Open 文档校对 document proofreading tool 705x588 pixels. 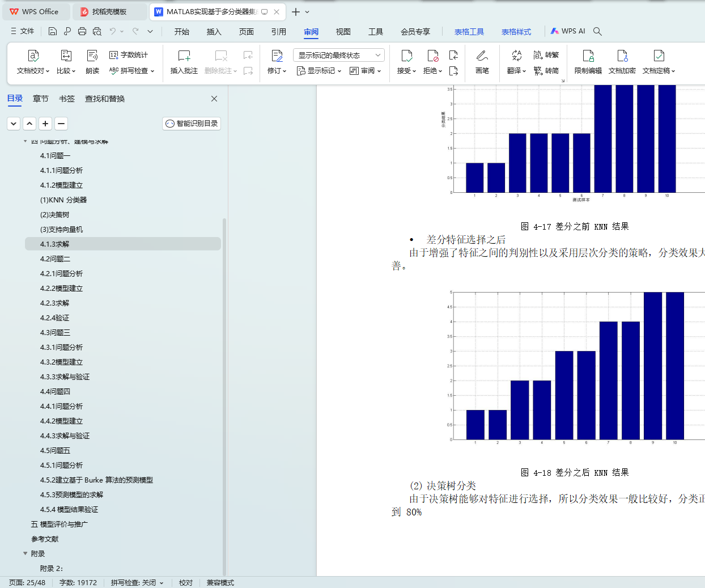coord(33,62)
